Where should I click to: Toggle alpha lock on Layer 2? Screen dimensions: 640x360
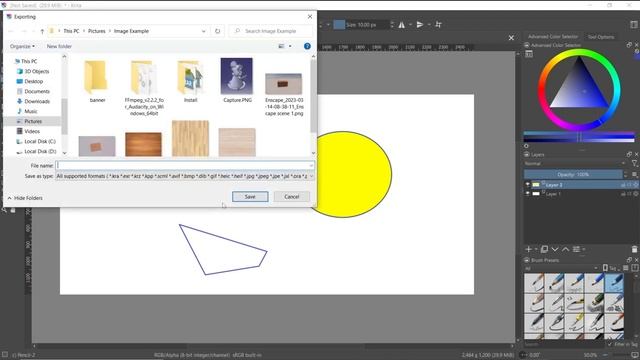(635, 185)
